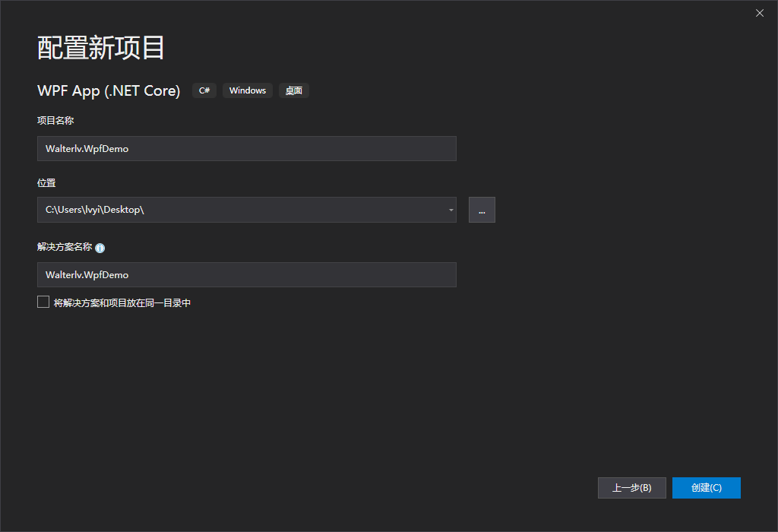Screen dimensions: 778x532
Task: Focus the 项目名称 text field
Action: tap(246, 149)
